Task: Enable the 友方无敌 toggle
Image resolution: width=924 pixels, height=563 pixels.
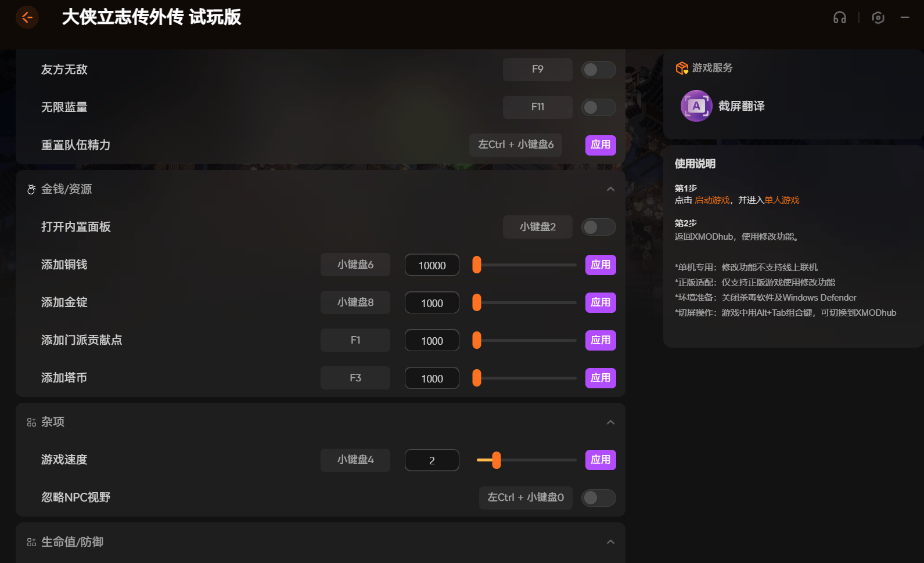Action: coord(598,70)
